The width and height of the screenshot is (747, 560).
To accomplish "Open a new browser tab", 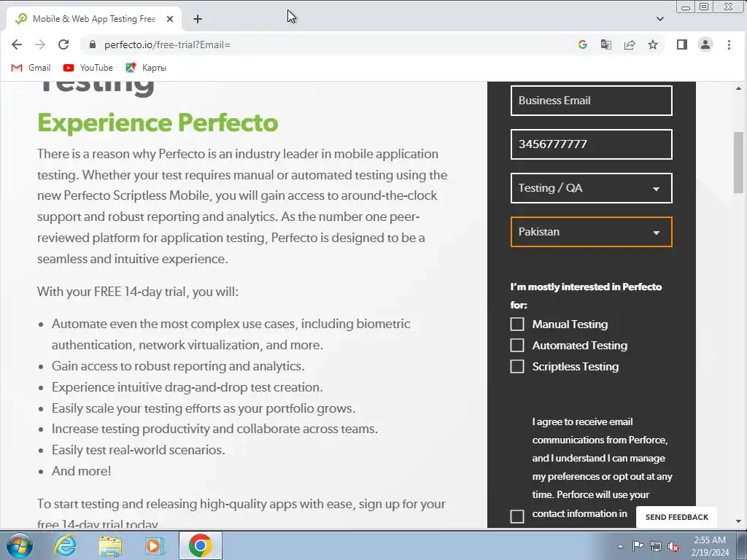I will pyautogui.click(x=198, y=19).
